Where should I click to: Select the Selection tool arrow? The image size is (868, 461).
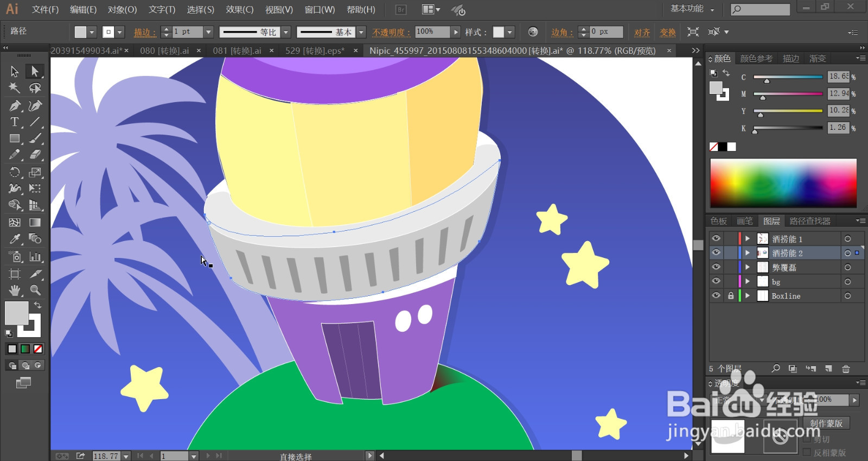(15, 71)
